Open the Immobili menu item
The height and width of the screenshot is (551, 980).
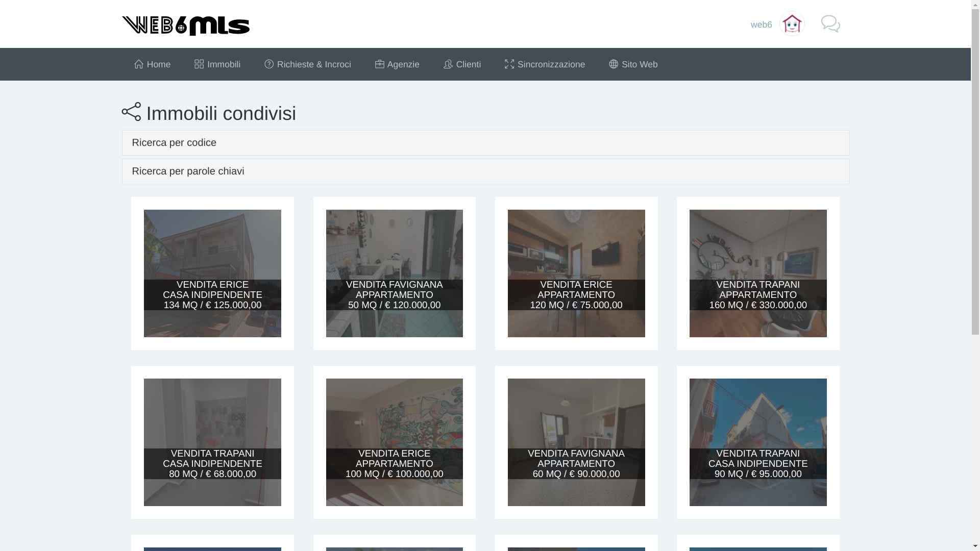(217, 64)
